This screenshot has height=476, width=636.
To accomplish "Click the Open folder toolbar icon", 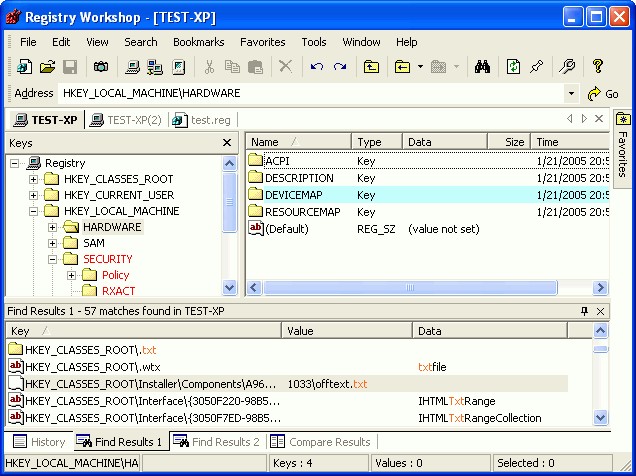I will coord(47,67).
